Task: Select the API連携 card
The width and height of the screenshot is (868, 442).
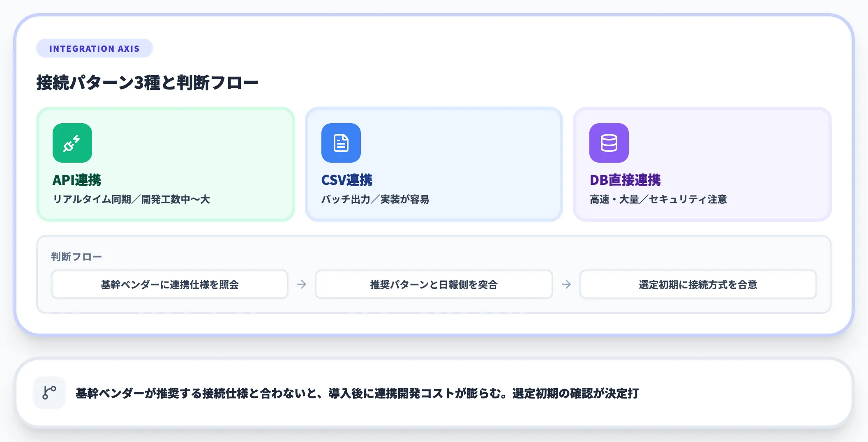Action: pos(166,164)
